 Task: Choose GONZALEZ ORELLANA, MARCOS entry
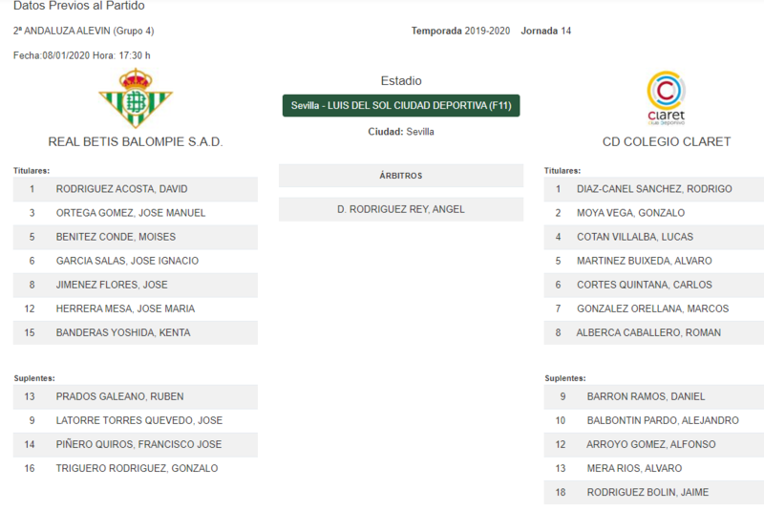(654, 309)
